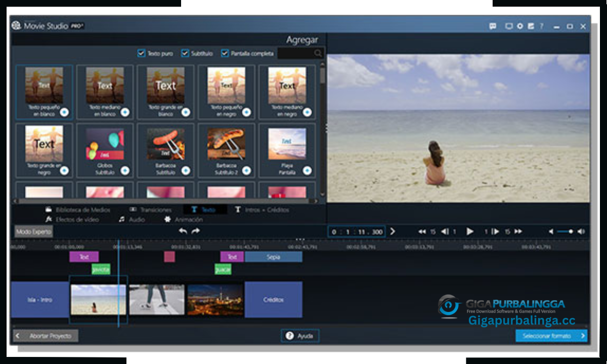Adjust the volume slider knob
Image resolution: width=607 pixels, height=364 pixels.
point(571,232)
